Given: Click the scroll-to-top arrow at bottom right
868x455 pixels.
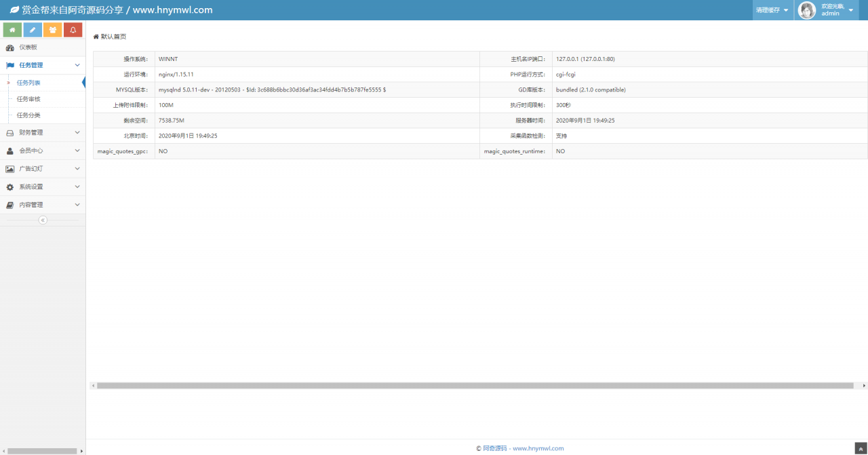Looking at the screenshot, I should point(861,448).
